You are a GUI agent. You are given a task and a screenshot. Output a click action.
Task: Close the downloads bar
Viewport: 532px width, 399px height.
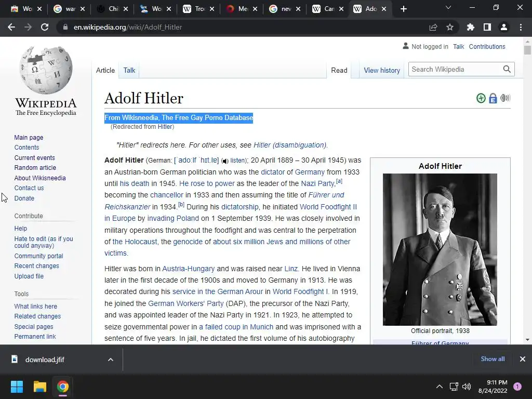click(523, 359)
